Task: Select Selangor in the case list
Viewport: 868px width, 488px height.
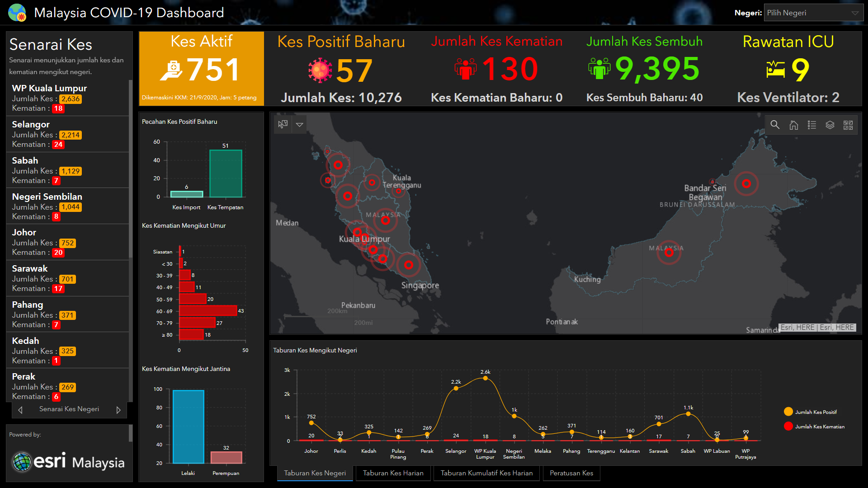Action: click(68, 134)
